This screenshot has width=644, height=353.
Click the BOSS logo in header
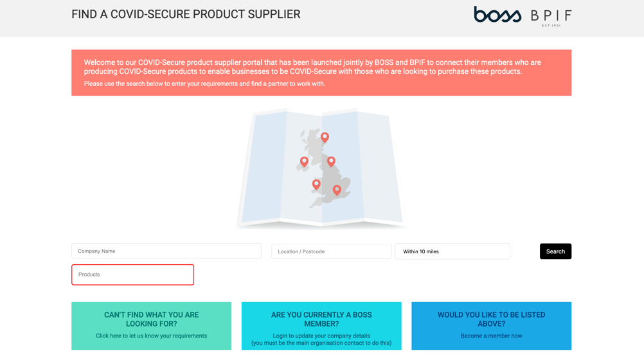click(x=497, y=14)
